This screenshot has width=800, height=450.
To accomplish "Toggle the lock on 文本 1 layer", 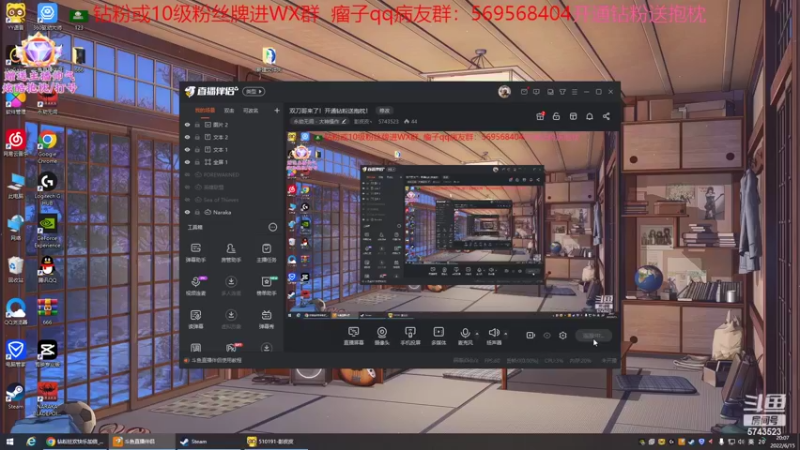I will click(197, 149).
